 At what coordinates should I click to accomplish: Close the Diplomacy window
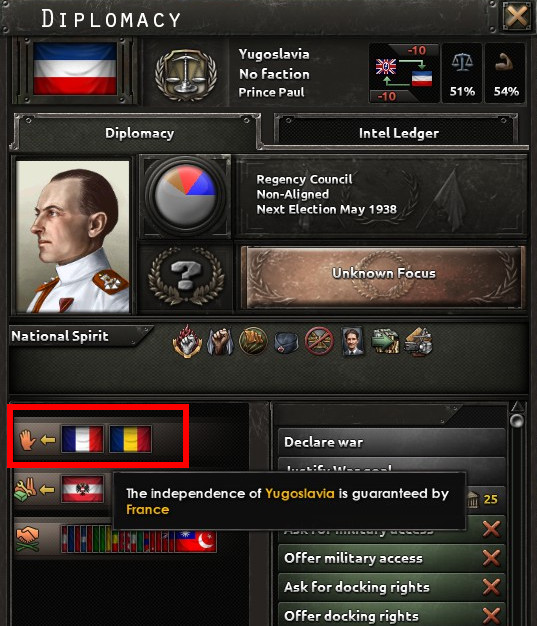(517, 16)
